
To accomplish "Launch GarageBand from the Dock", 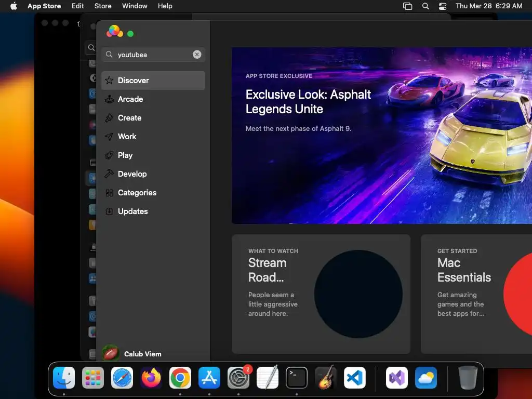I will click(x=326, y=377).
